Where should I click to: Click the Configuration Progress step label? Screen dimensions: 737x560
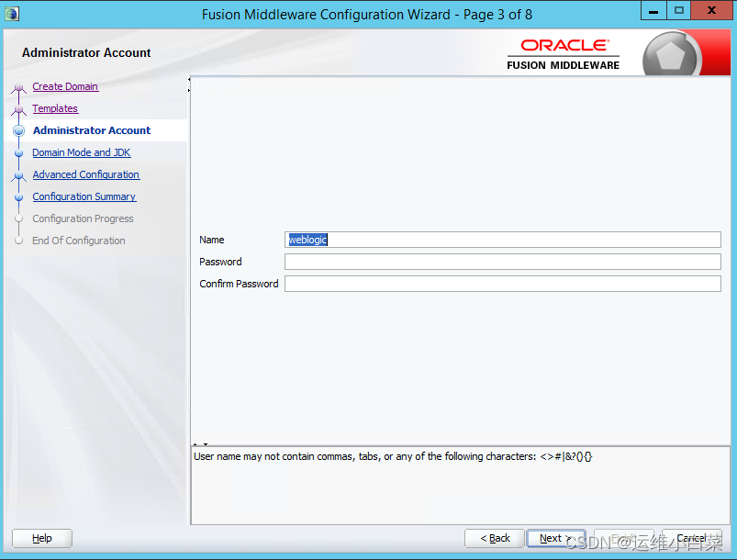pyautogui.click(x=83, y=218)
